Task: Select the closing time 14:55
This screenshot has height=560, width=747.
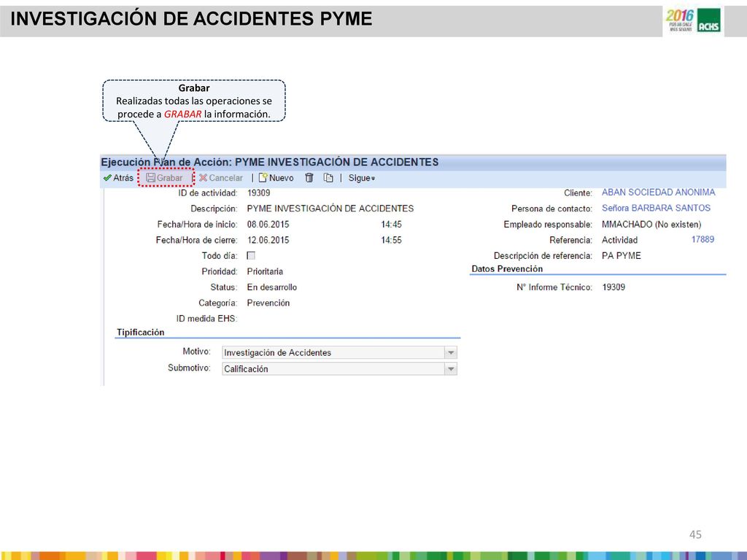Action: [391, 240]
